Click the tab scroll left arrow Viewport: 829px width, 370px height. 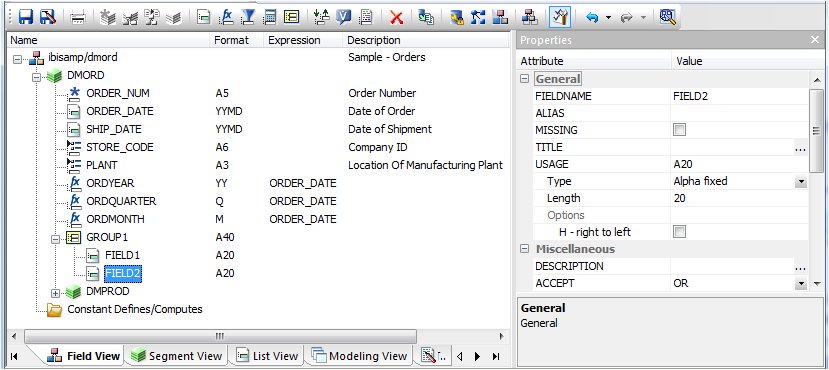coord(459,356)
